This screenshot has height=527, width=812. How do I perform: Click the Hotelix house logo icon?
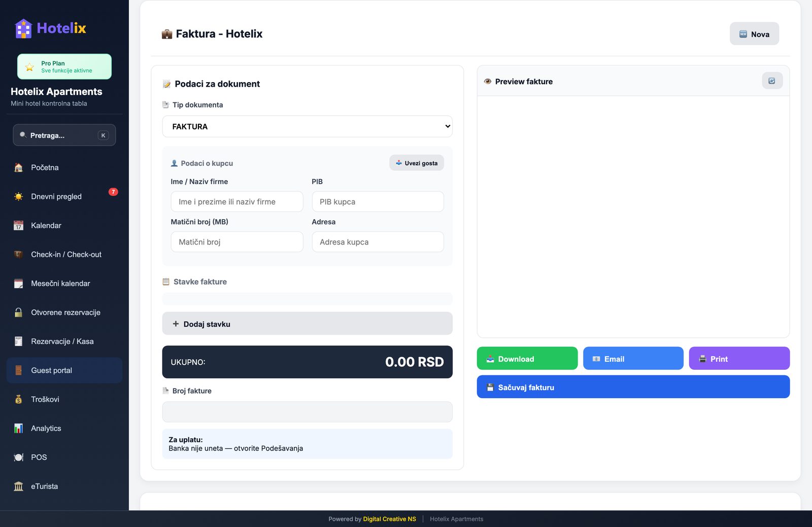click(23, 28)
